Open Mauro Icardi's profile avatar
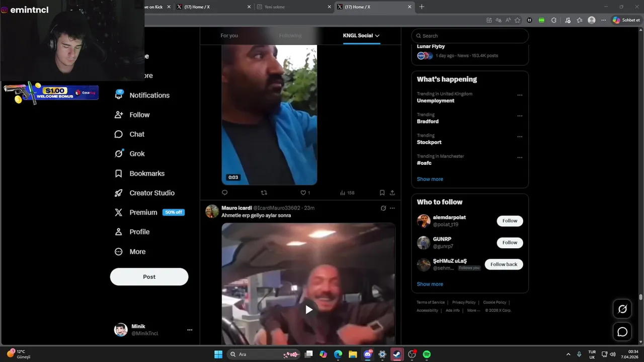The height and width of the screenshot is (362, 644). click(x=212, y=211)
